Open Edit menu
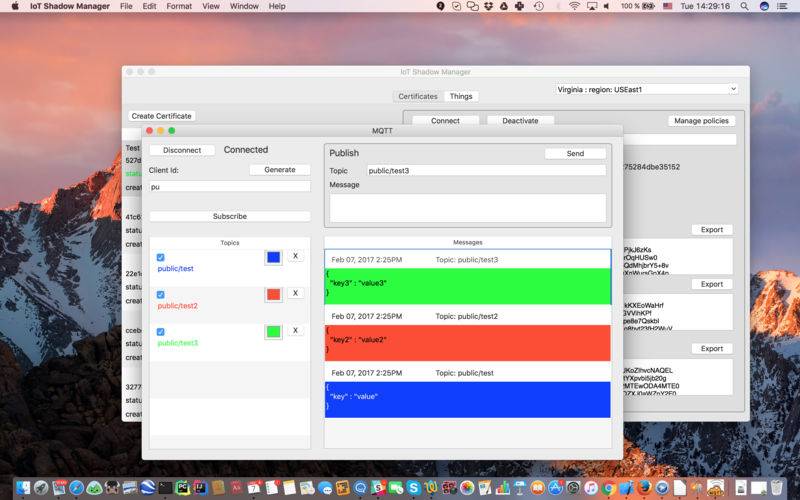This screenshot has height=500, width=800. 149,6
